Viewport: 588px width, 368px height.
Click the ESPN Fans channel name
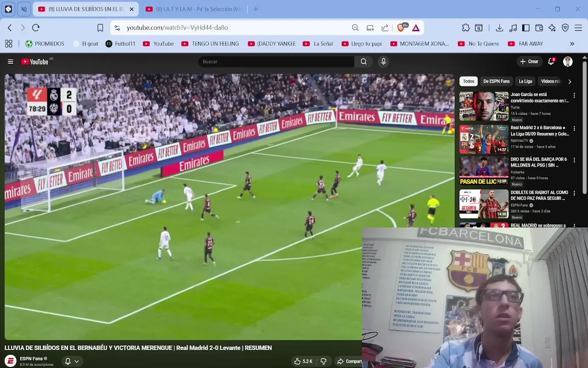[x=31, y=359]
